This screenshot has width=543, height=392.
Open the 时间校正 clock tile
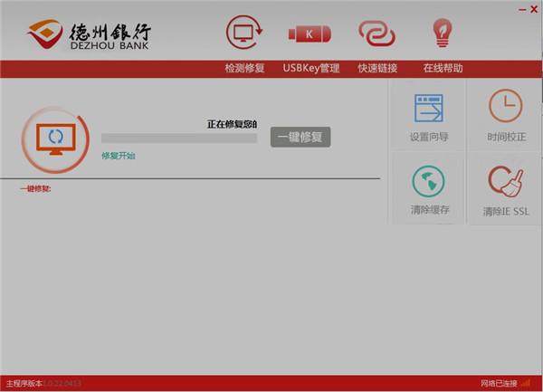(505, 115)
